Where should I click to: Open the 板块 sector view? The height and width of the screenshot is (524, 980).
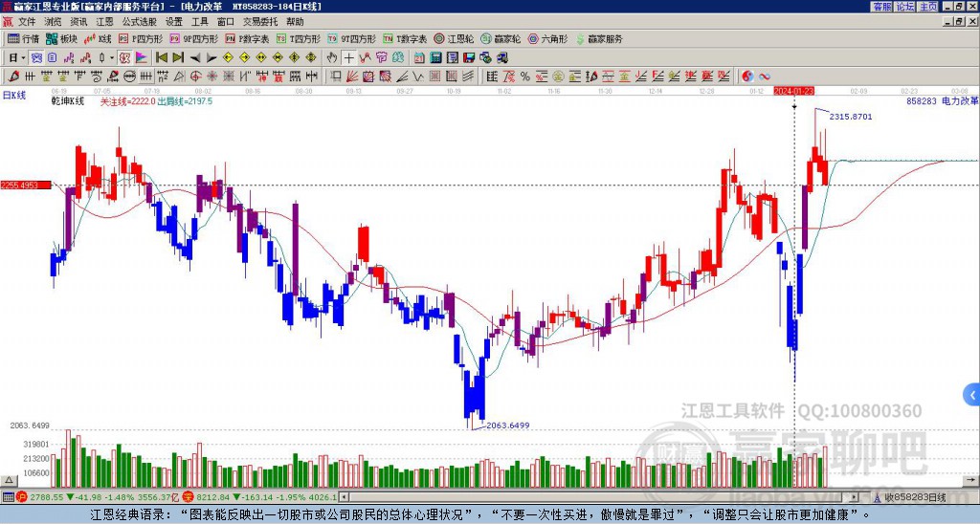(61, 38)
